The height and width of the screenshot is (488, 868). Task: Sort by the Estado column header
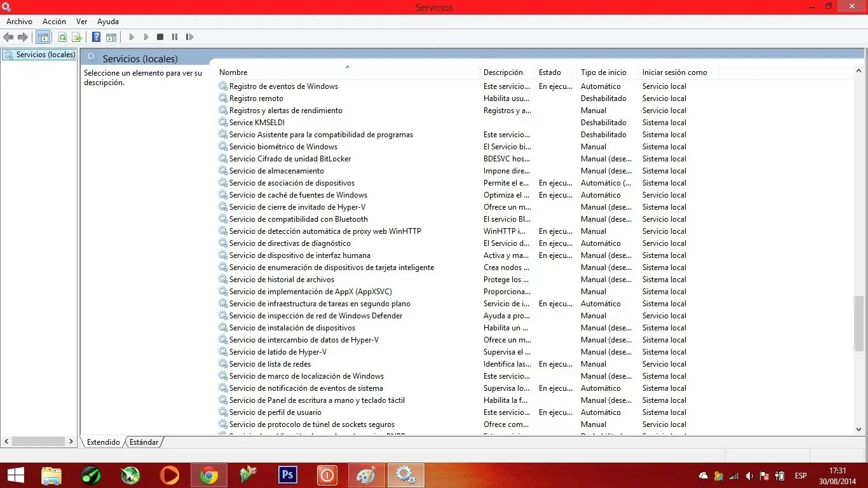pos(556,72)
